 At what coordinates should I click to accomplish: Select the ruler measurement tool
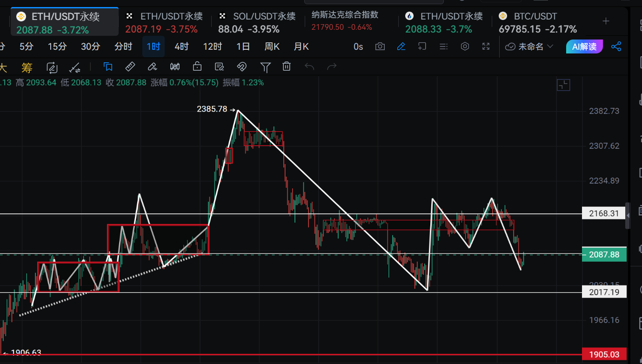(x=130, y=67)
